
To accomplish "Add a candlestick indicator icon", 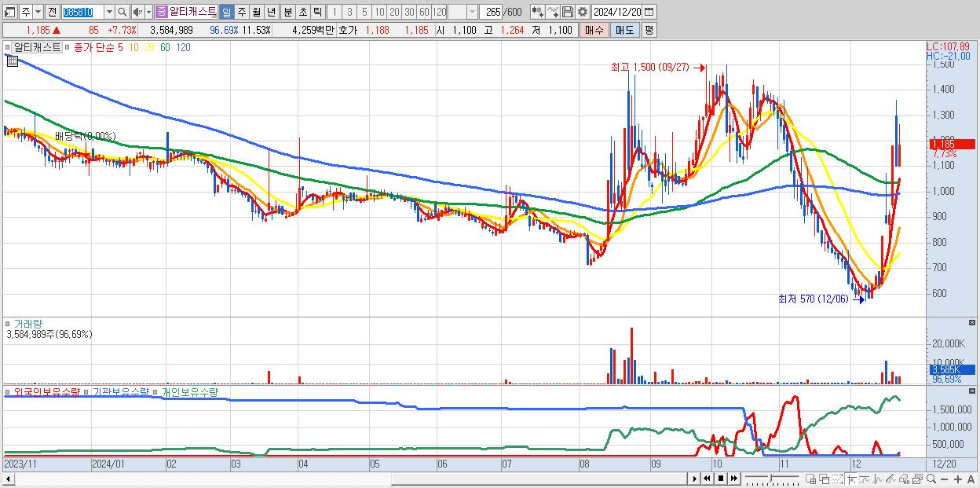I will pos(537,12).
